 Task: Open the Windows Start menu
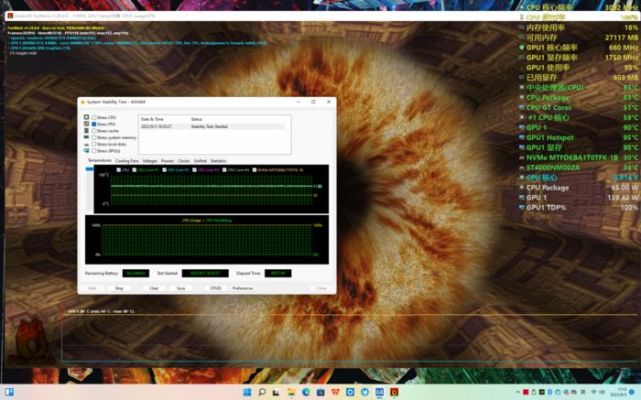click(x=247, y=392)
